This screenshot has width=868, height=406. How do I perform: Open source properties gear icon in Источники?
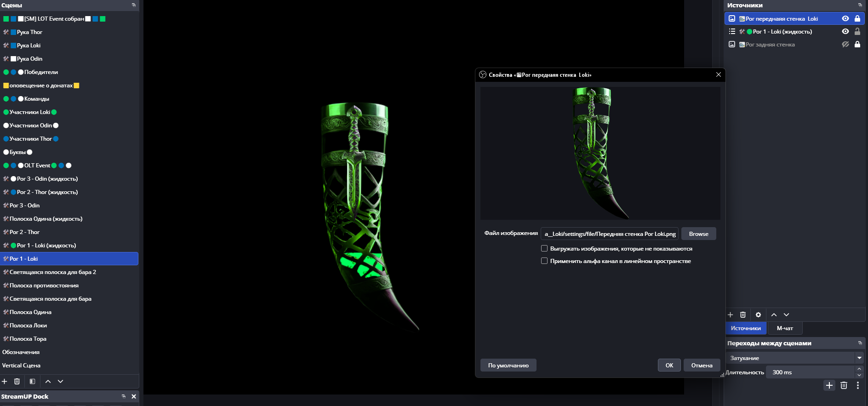(x=758, y=315)
